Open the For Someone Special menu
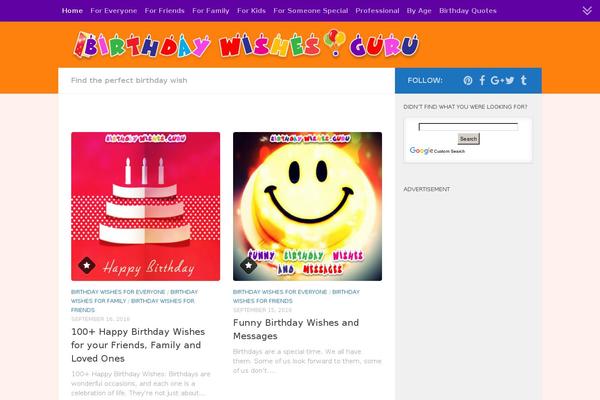Viewport: 600px width, 400px height. pyautogui.click(x=311, y=11)
